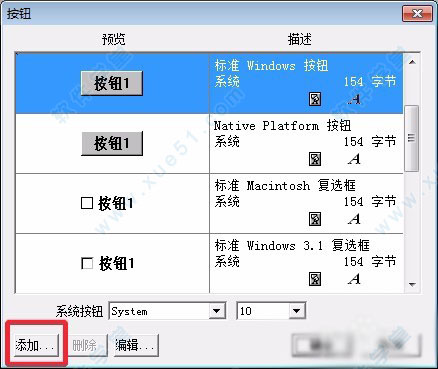The height and width of the screenshot is (369, 438).
Task: Click the font size value 10
Action: tap(246, 311)
